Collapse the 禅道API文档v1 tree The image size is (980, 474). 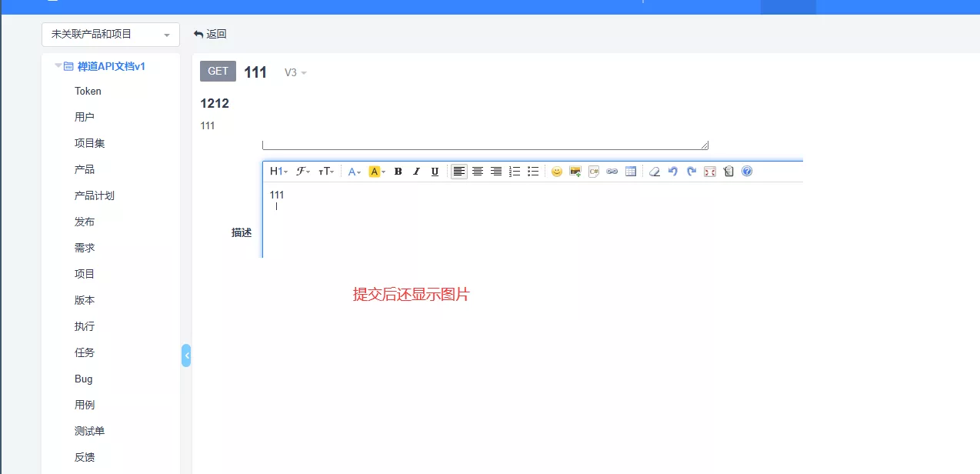click(58, 66)
